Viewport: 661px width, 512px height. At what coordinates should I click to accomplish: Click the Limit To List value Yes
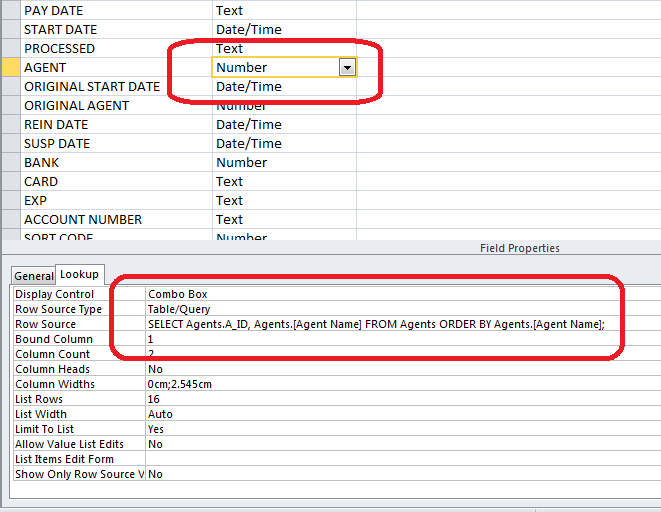click(x=156, y=429)
